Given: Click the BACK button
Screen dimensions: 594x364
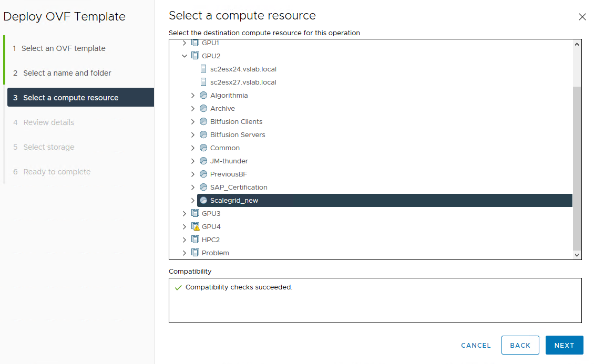Looking at the screenshot, I should pos(520,345).
